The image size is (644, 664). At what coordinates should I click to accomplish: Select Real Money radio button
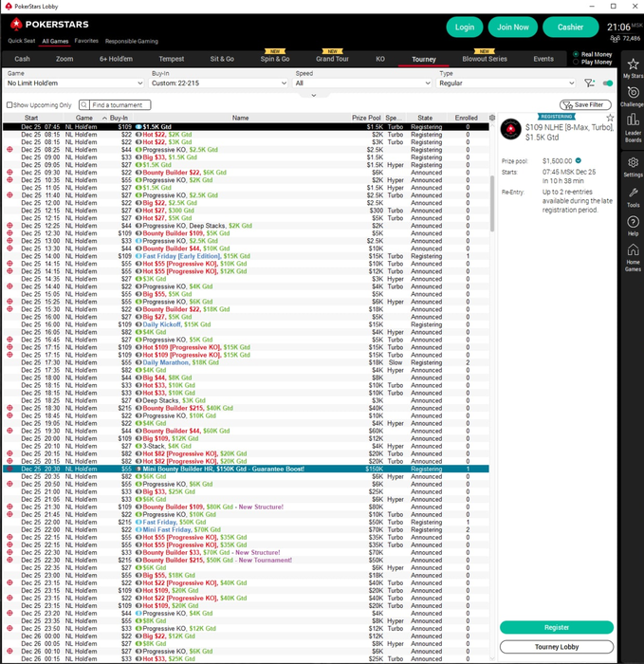click(576, 54)
